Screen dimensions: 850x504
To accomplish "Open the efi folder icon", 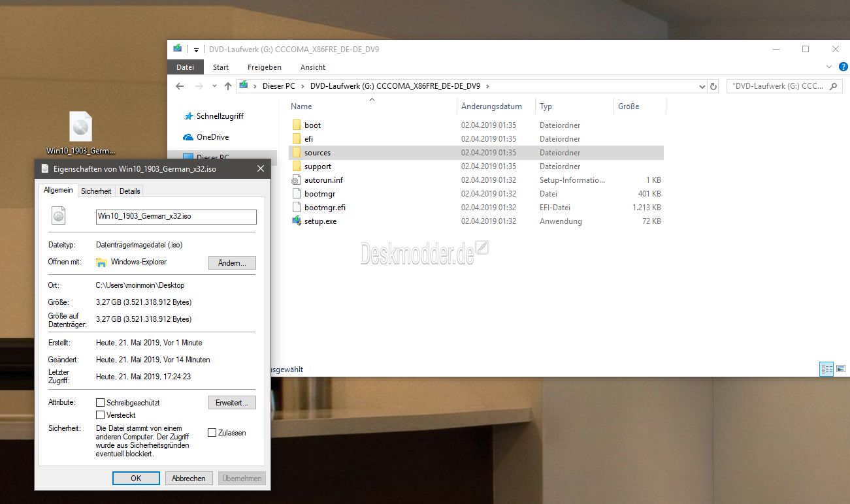I will coord(297,139).
